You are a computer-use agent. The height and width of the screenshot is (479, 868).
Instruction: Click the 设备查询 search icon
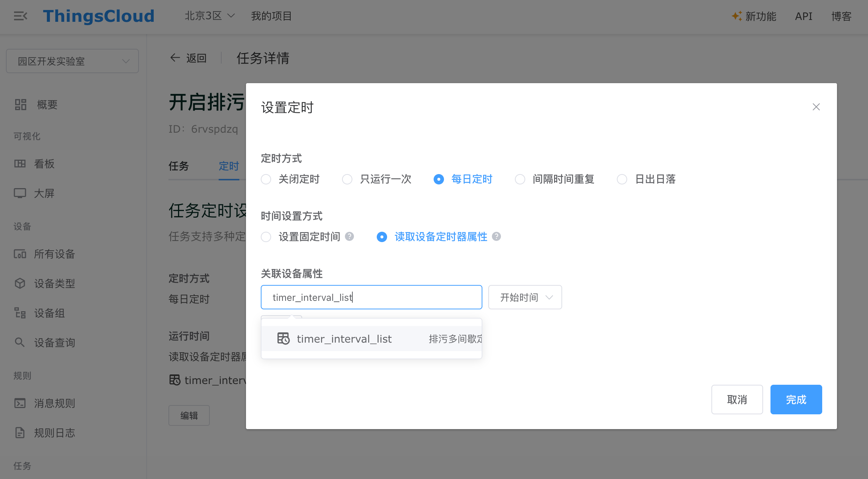[20, 343]
